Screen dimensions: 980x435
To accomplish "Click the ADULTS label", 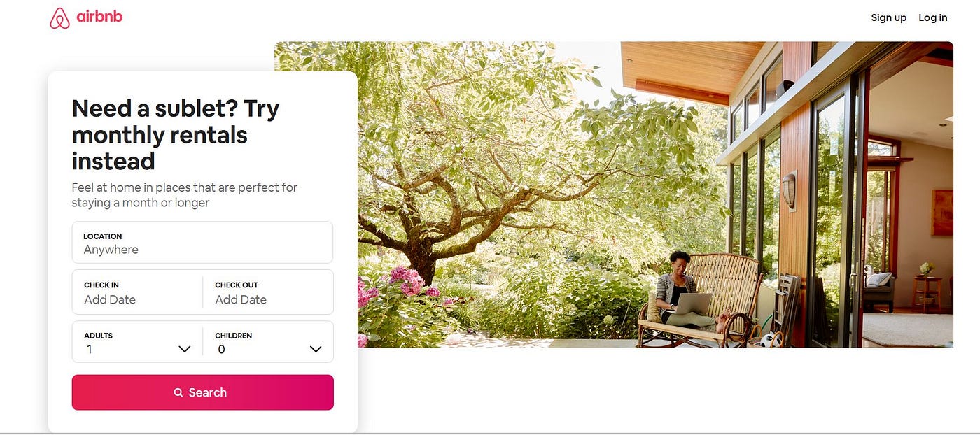I will [98, 336].
